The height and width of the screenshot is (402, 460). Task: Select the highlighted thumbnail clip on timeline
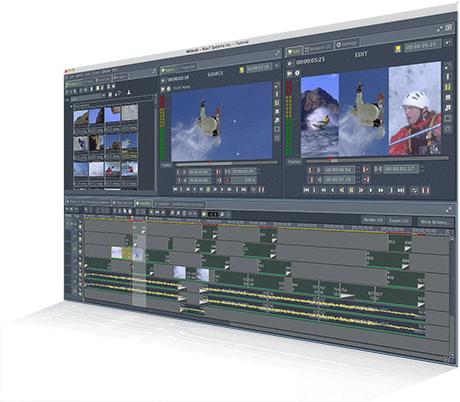coord(127,253)
